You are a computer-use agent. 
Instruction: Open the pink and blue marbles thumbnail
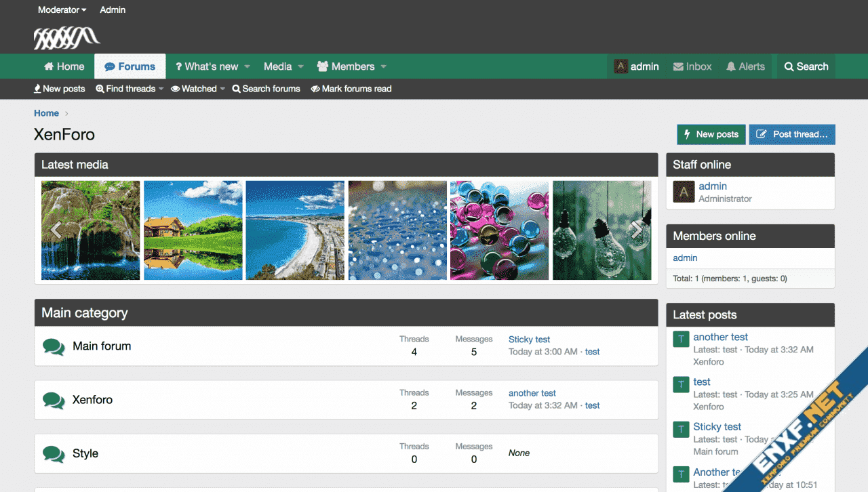point(499,230)
